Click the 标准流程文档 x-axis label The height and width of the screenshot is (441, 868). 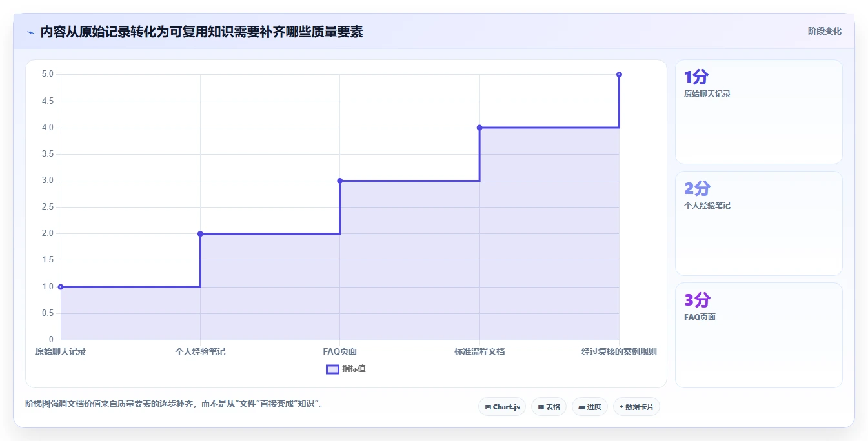click(x=479, y=351)
